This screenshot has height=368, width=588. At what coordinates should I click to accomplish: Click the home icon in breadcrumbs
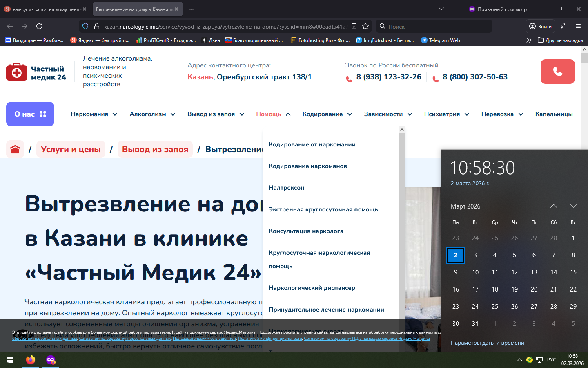pos(15,149)
